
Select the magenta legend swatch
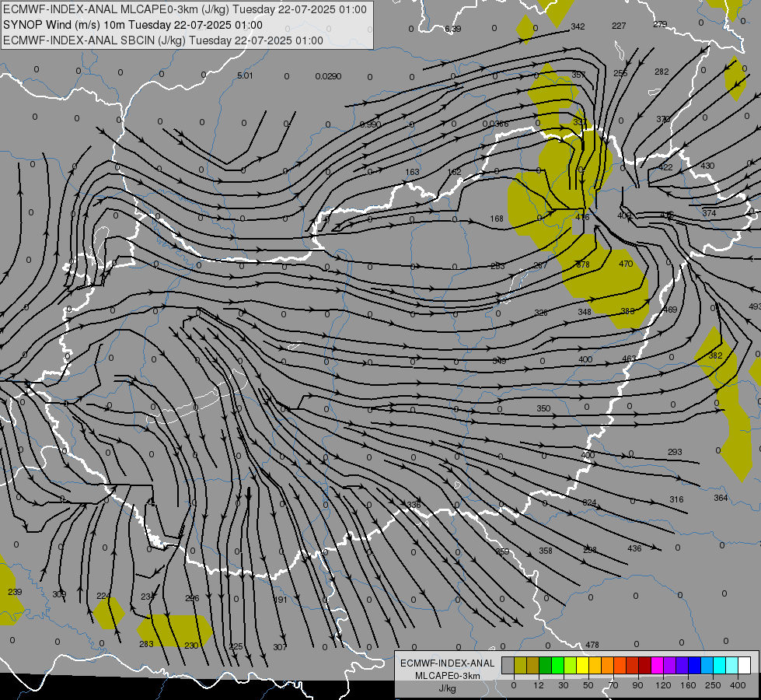point(658,665)
